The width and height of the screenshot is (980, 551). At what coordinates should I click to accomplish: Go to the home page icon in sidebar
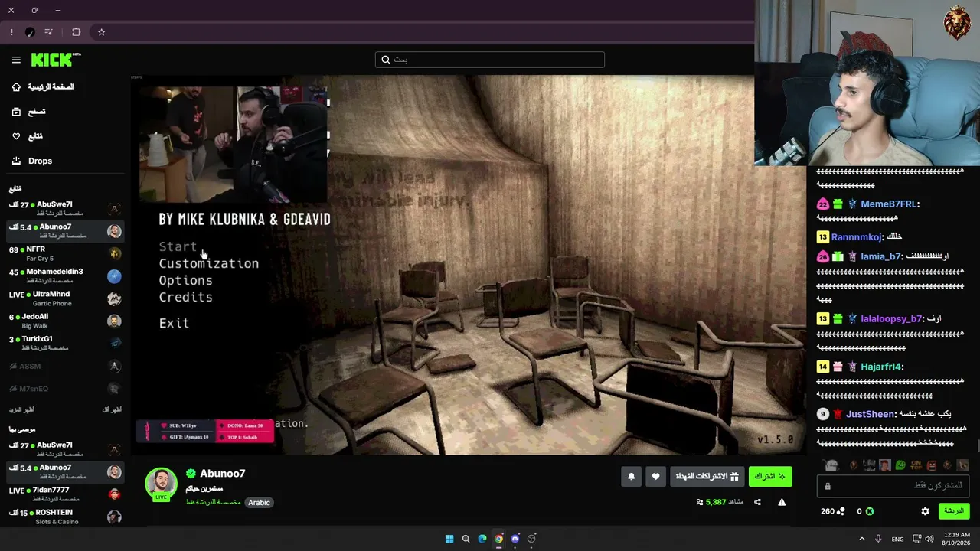16,87
